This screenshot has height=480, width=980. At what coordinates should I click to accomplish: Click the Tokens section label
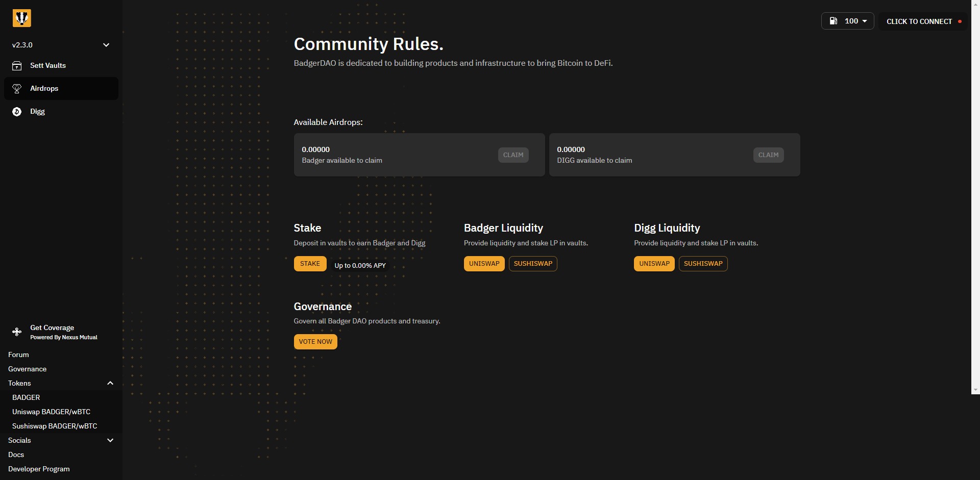[19, 383]
